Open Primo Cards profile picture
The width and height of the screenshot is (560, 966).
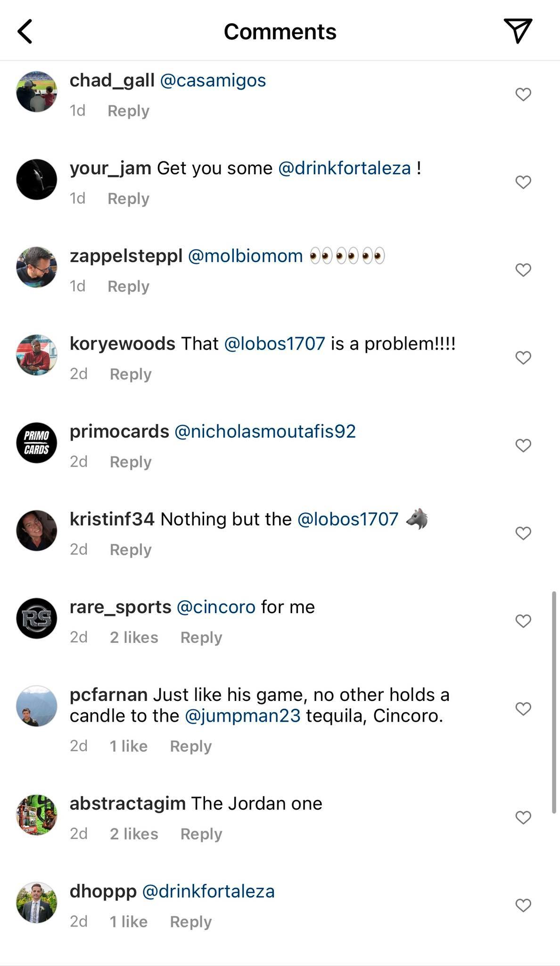(x=37, y=443)
